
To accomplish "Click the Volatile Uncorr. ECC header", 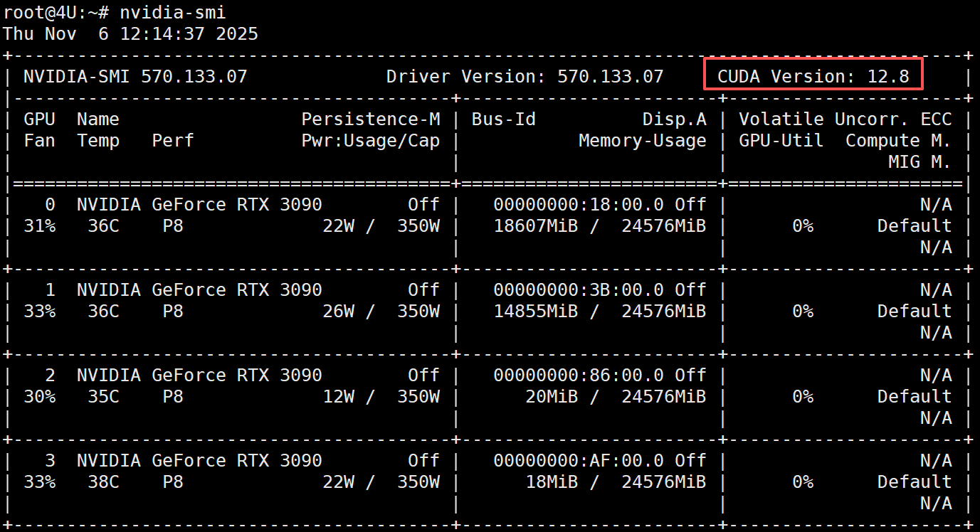I will pos(845,119).
